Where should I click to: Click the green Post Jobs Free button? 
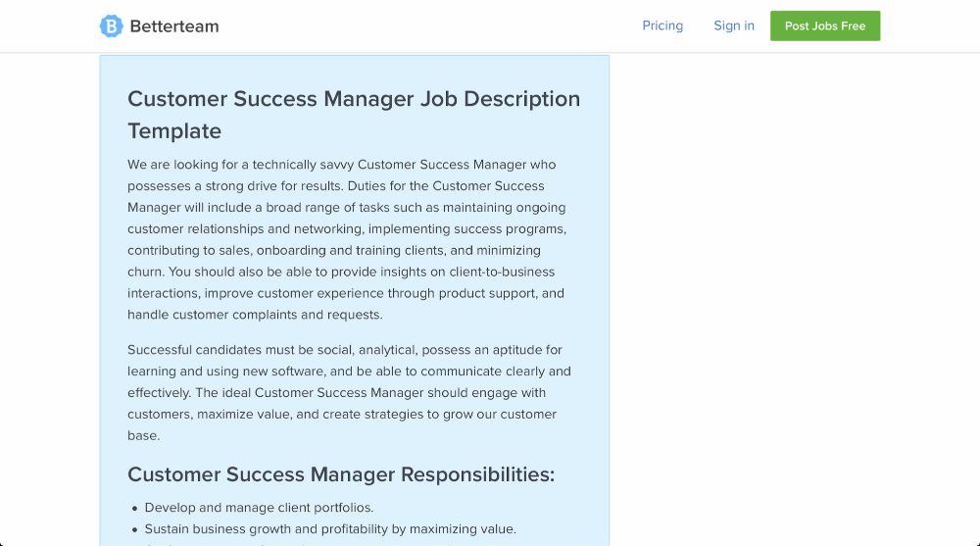tap(825, 25)
